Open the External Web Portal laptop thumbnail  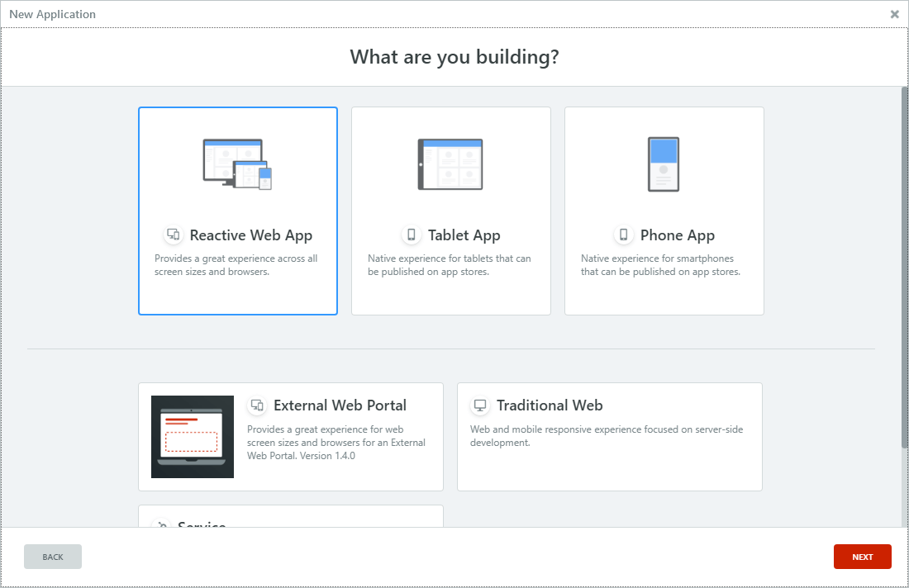[x=193, y=437]
